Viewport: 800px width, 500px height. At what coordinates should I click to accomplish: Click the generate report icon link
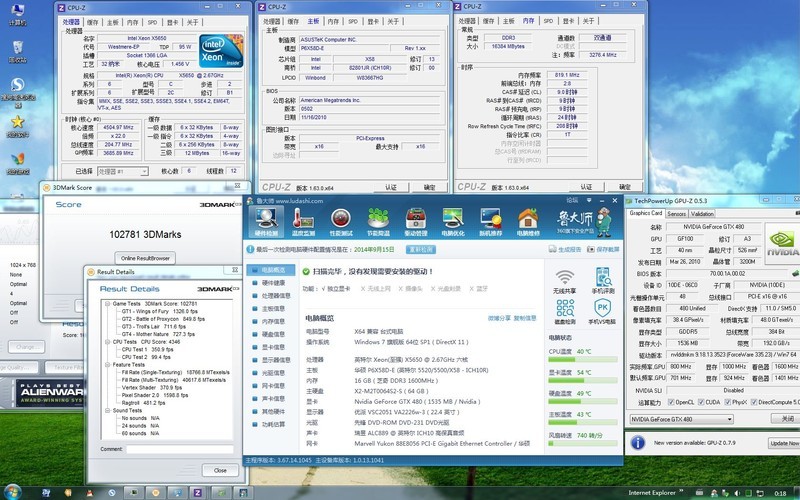coord(565,249)
